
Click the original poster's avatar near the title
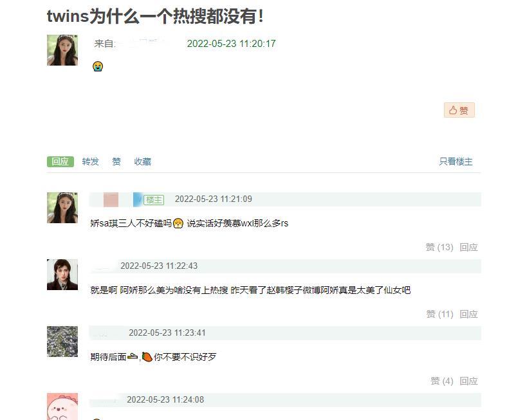pyautogui.click(x=62, y=50)
